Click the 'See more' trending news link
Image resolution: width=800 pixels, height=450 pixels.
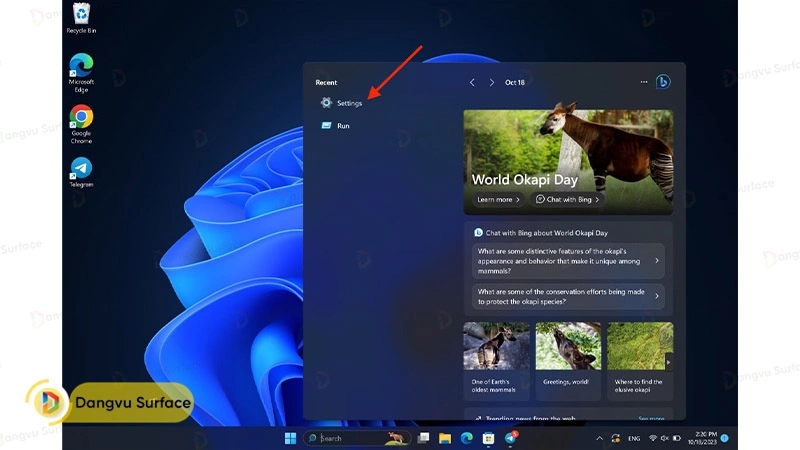tap(652, 418)
